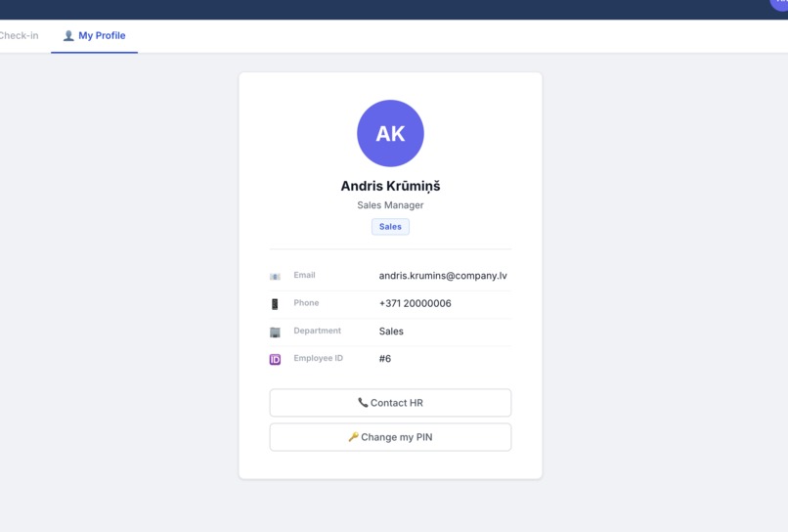Screen dimensions: 788x532
Task: Click the Phone field label
Action: pos(306,303)
